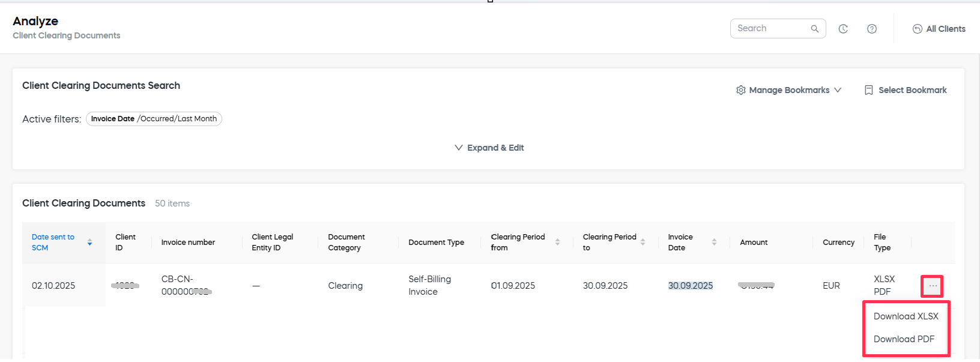This screenshot has width=980, height=362.
Task: Open the row's three-dot actions menu
Action: 932,286
